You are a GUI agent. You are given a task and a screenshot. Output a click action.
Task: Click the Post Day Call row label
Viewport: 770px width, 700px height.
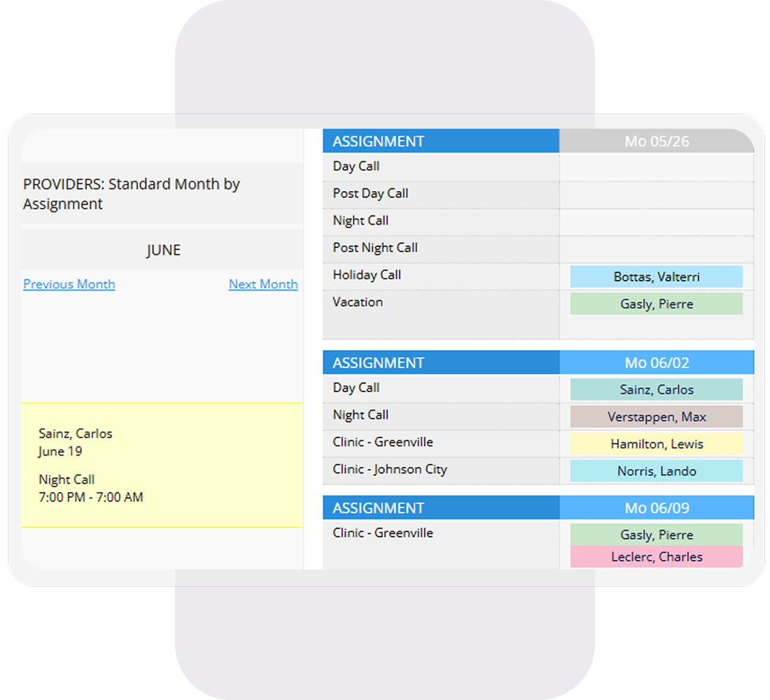(x=370, y=194)
